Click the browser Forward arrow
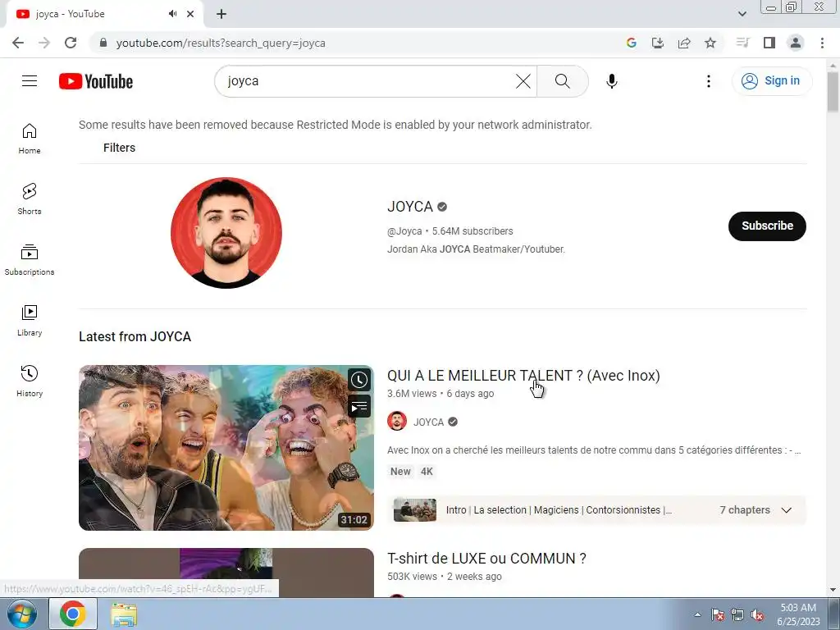The width and height of the screenshot is (840, 630). pyautogui.click(x=44, y=43)
